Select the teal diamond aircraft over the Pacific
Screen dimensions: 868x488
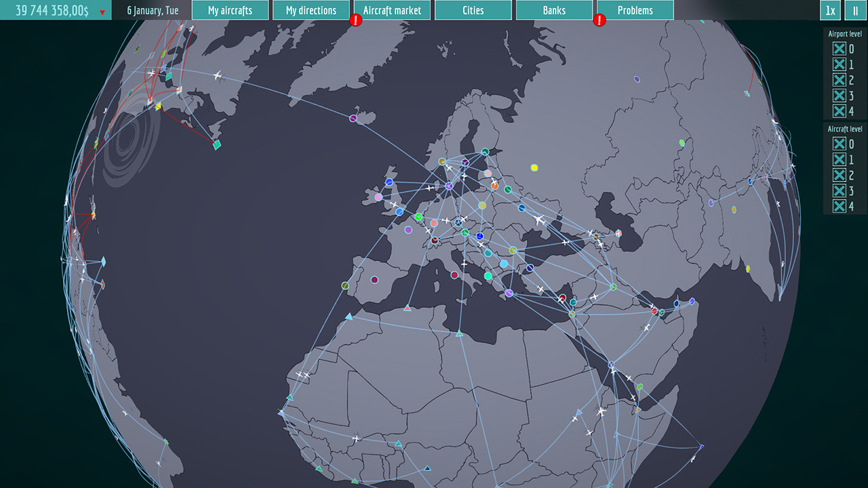(x=105, y=260)
